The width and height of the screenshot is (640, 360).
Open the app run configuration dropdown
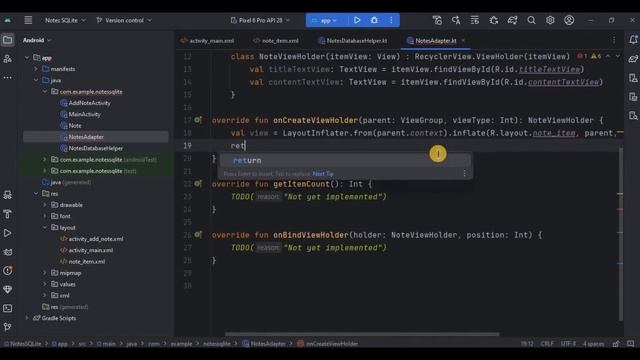325,20
